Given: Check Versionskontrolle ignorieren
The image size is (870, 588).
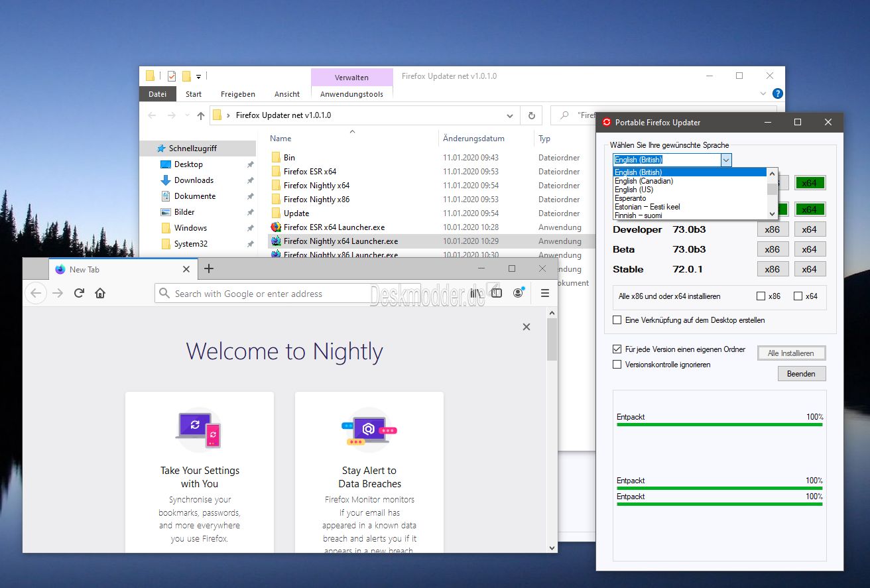Looking at the screenshot, I should click(x=617, y=365).
